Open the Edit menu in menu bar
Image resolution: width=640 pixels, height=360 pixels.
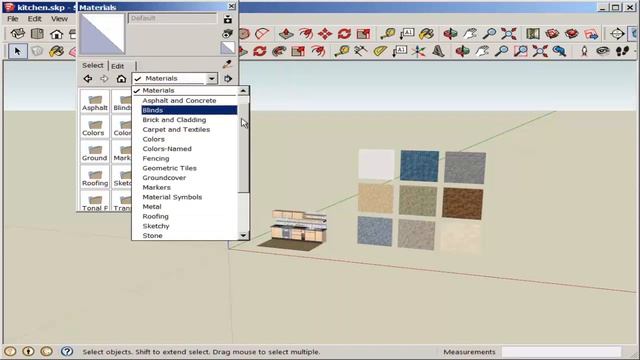34,19
